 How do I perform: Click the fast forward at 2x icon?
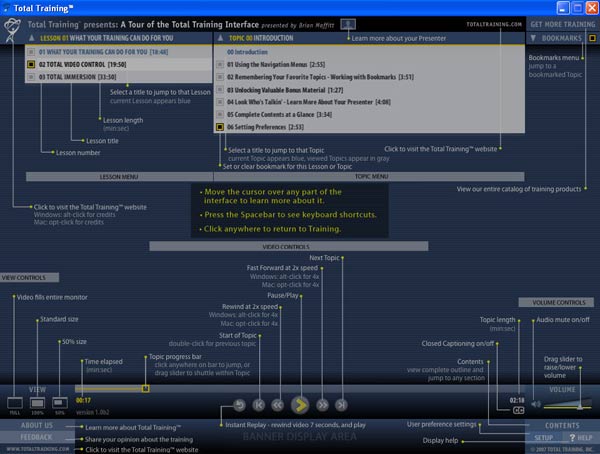(x=321, y=405)
